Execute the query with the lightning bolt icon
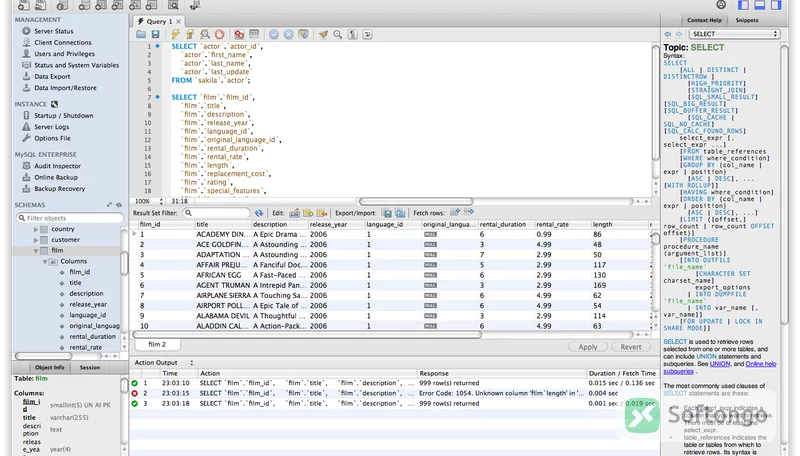Screen dimensions: 800x456 click(x=176, y=34)
